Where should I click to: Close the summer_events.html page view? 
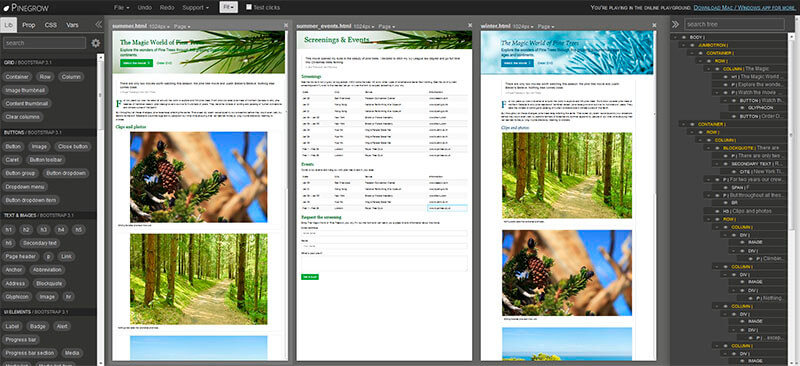point(470,25)
